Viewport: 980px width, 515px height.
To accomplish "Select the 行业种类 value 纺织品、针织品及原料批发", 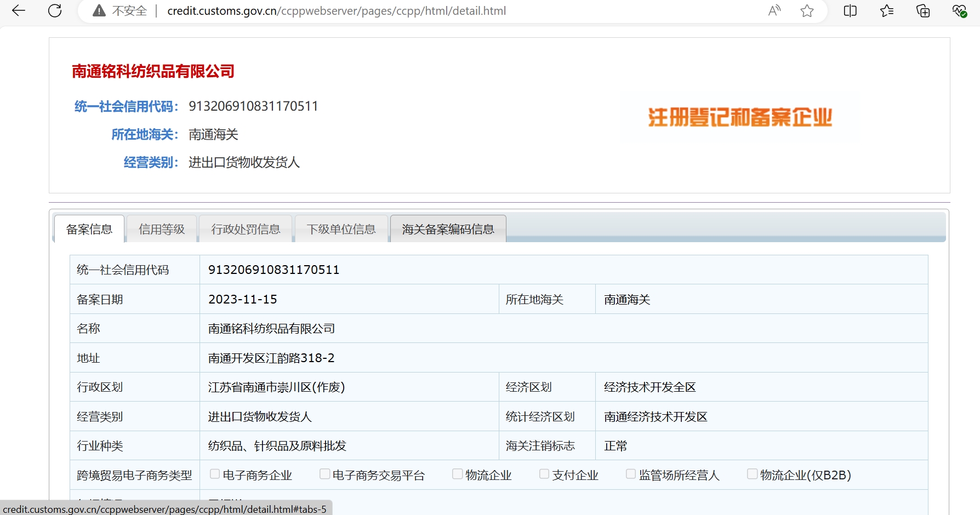I will pyautogui.click(x=277, y=446).
